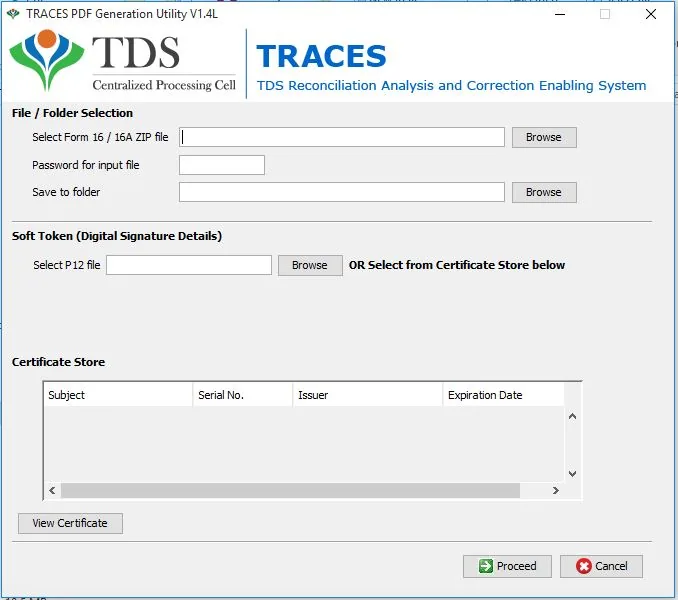Viewport: 678px width, 600px height.
Task: Click the 'Certificate Store' section heading
Action: click(x=58, y=362)
